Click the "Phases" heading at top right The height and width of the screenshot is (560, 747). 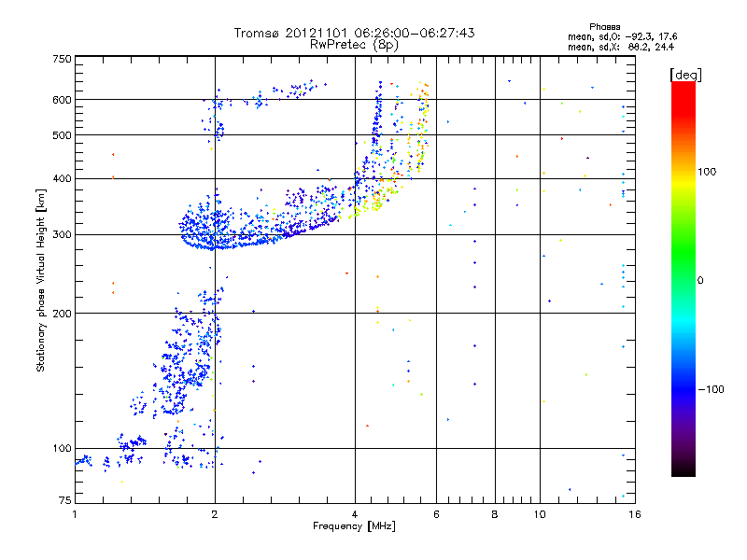tap(604, 27)
